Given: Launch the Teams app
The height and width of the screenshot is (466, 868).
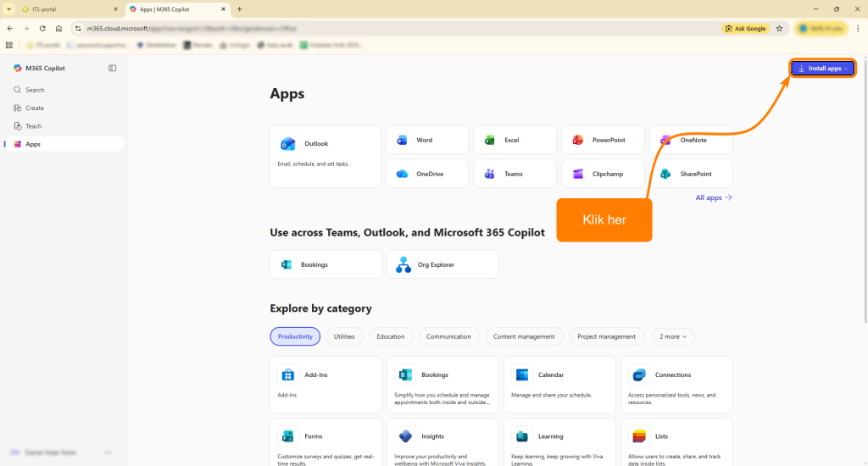Looking at the screenshot, I should point(515,174).
